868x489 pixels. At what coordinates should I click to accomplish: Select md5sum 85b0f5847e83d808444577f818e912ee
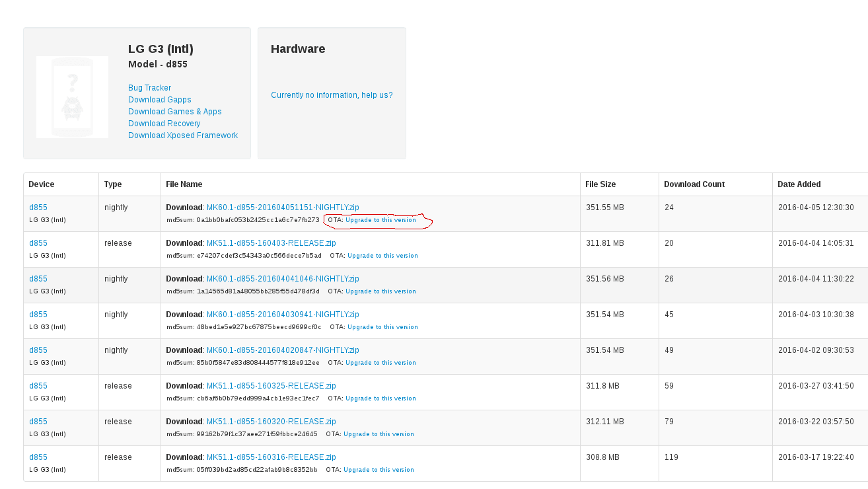click(x=258, y=363)
